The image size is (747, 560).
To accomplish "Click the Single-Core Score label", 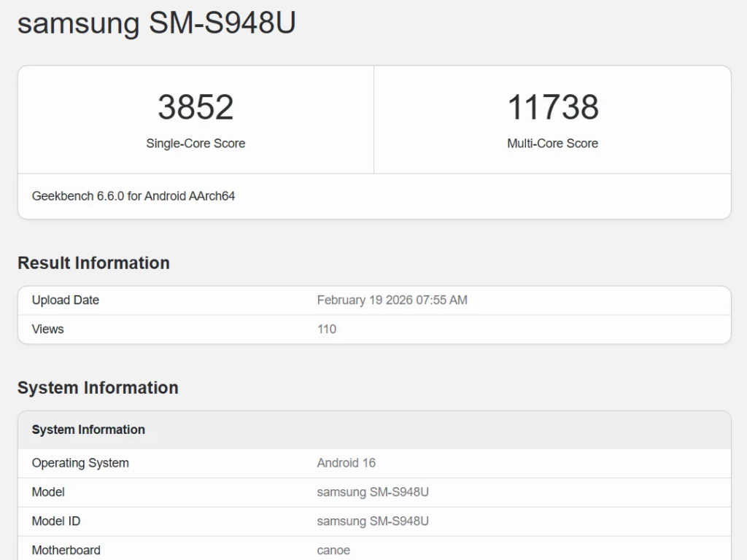I will coord(196,144).
